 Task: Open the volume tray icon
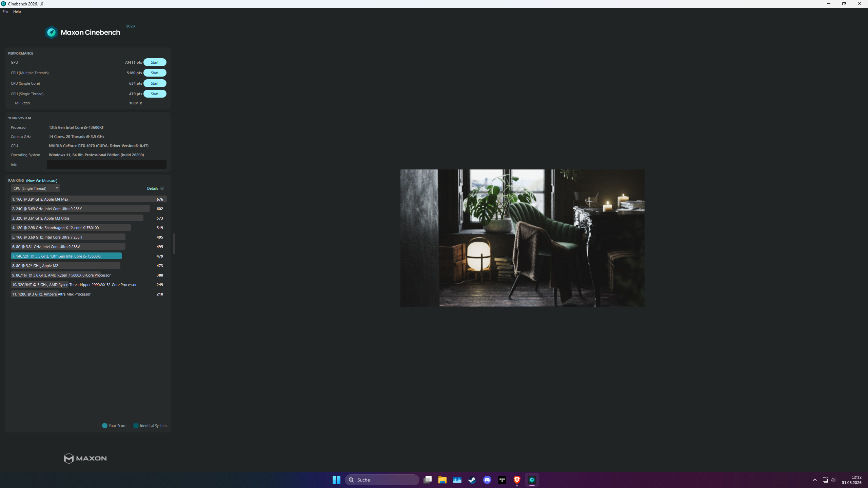pyautogui.click(x=833, y=480)
